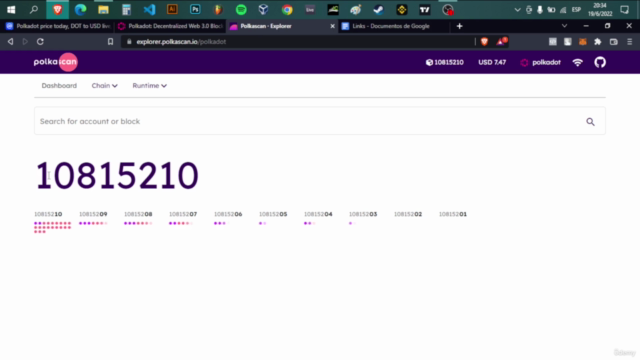The image size is (640, 360).
Task: Open the tab search dropdown arrow
Action: point(564,26)
